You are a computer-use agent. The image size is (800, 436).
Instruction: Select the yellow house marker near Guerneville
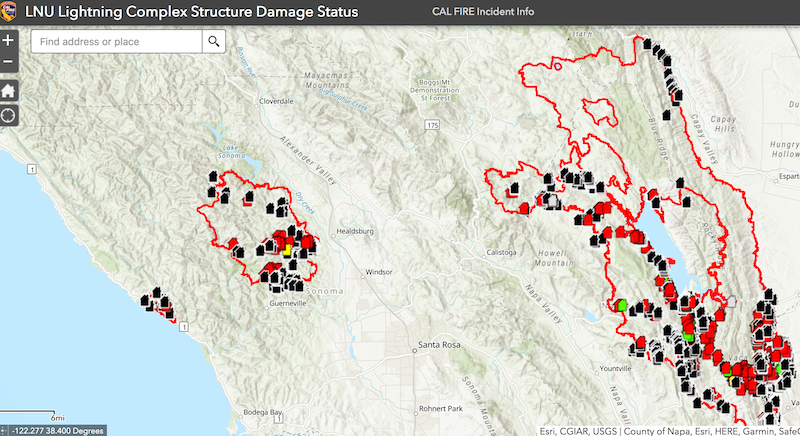pos(287,250)
